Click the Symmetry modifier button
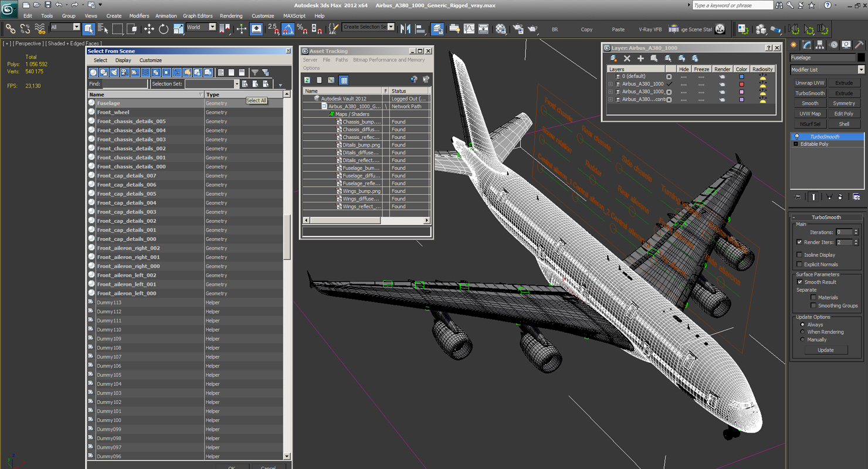This screenshot has height=469, width=868. (x=844, y=104)
